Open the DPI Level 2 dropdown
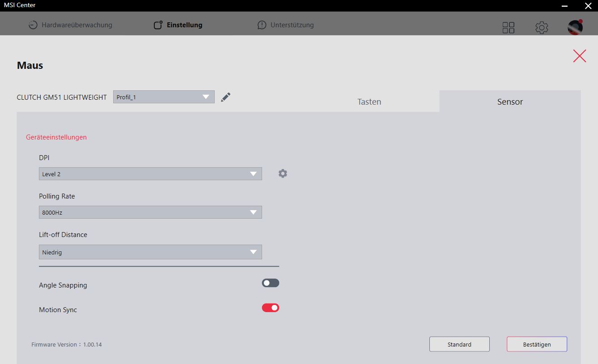Viewport: 598px width, 364px height. [150, 174]
